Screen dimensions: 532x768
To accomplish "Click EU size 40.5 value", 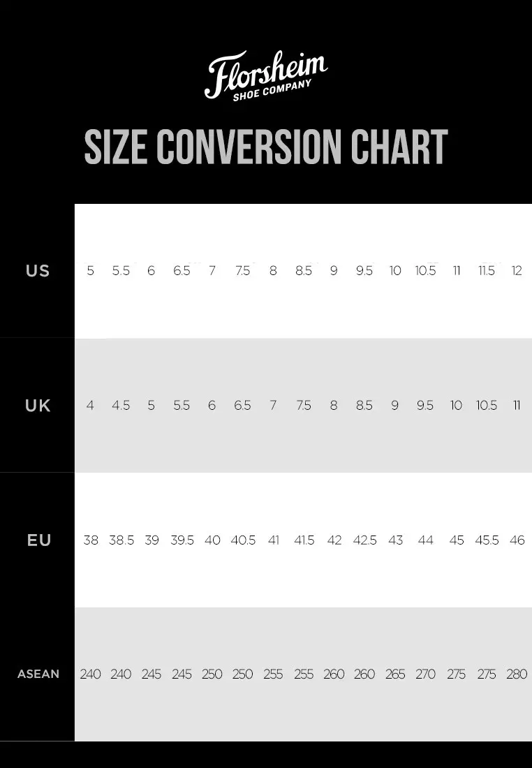I will point(243,540).
